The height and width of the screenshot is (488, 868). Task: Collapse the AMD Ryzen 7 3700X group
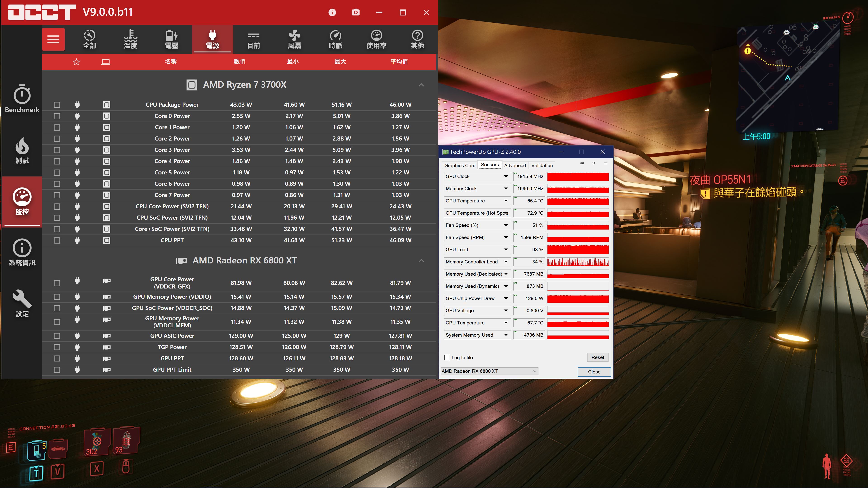[x=421, y=85]
